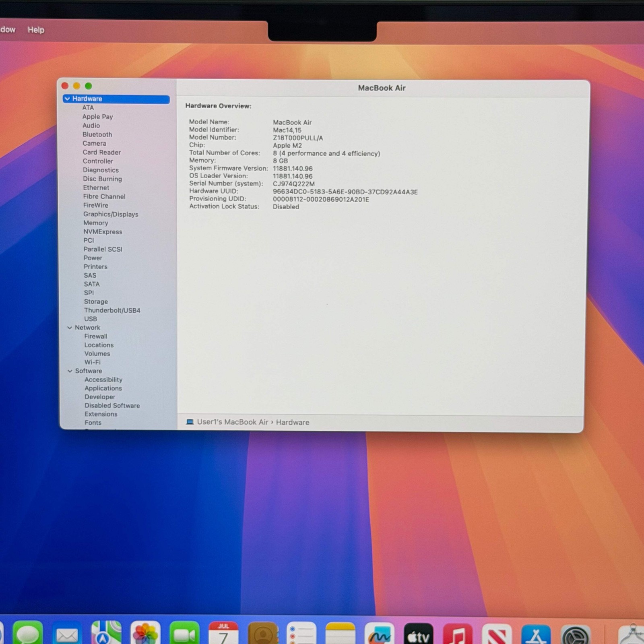Image resolution: width=644 pixels, height=644 pixels.
Task: Open the App Store in the Dock
Action: click(x=536, y=634)
